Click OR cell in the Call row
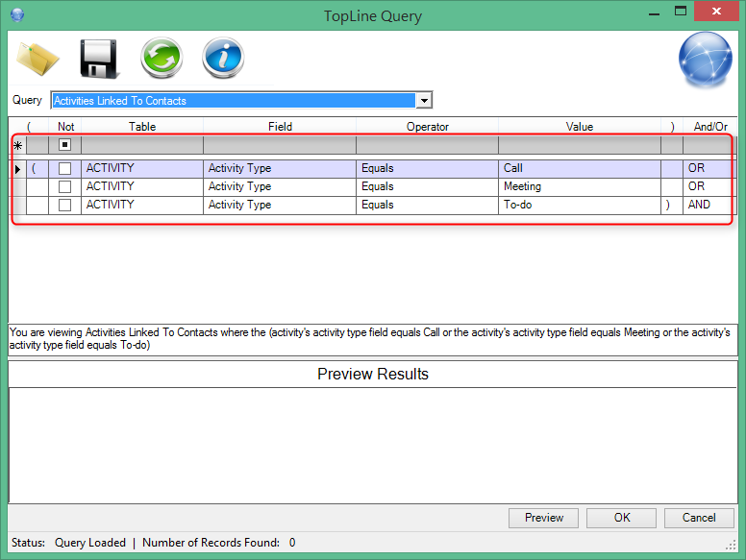The image size is (746, 560). (x=709, y=168)
